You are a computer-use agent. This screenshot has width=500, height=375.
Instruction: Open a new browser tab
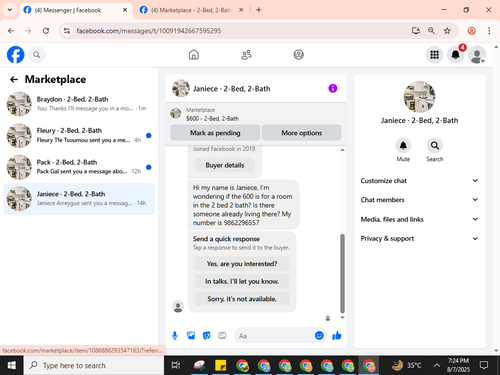tap(259, 10)
